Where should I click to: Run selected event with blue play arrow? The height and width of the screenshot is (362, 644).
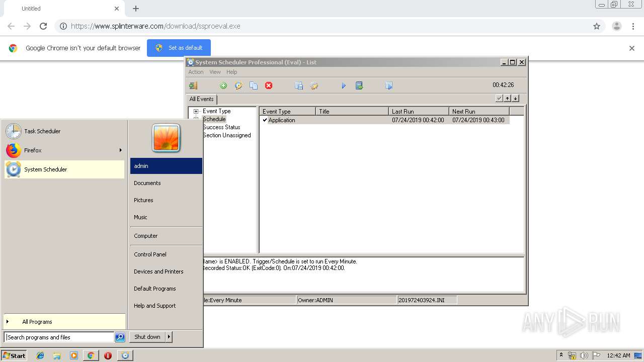(344, 86)
